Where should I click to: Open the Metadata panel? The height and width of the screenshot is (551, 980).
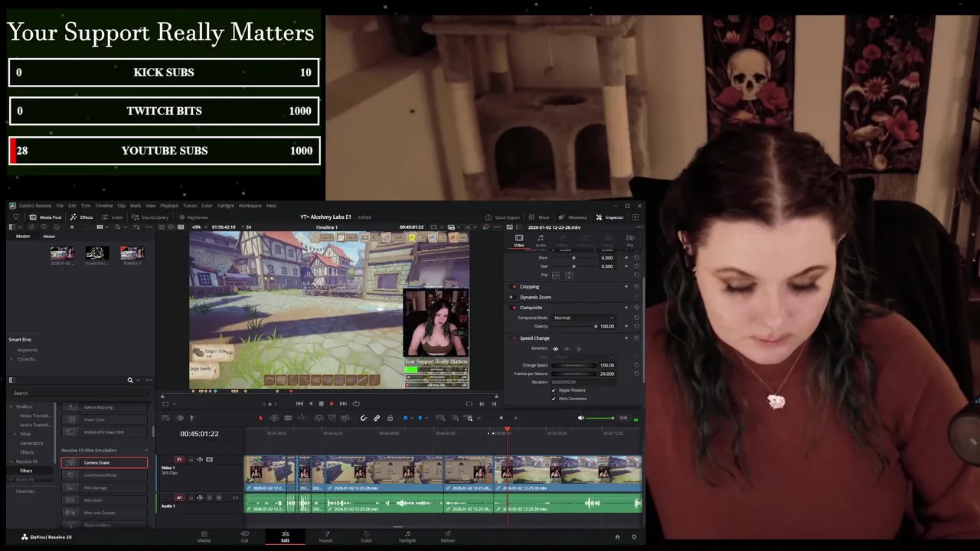click(573, 217)
